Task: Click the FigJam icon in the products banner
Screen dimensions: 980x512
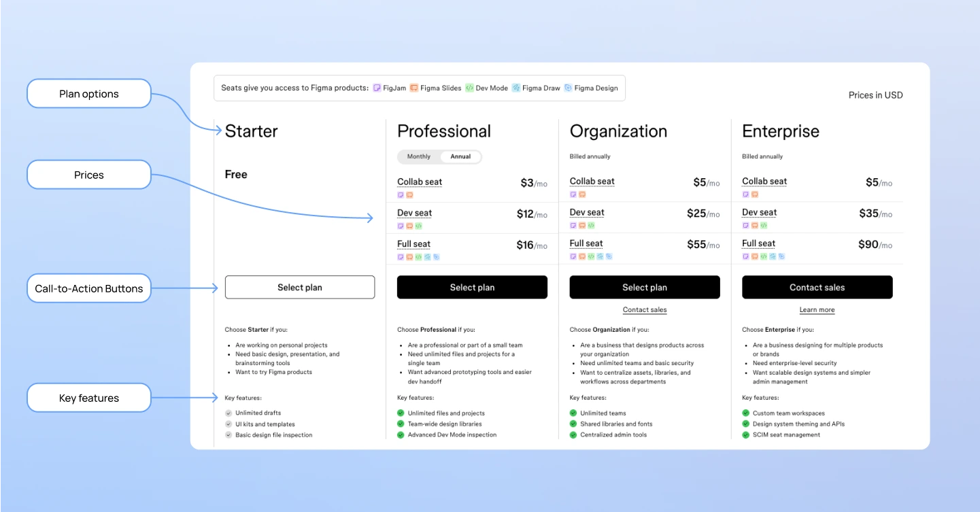Action: point(377,88)
